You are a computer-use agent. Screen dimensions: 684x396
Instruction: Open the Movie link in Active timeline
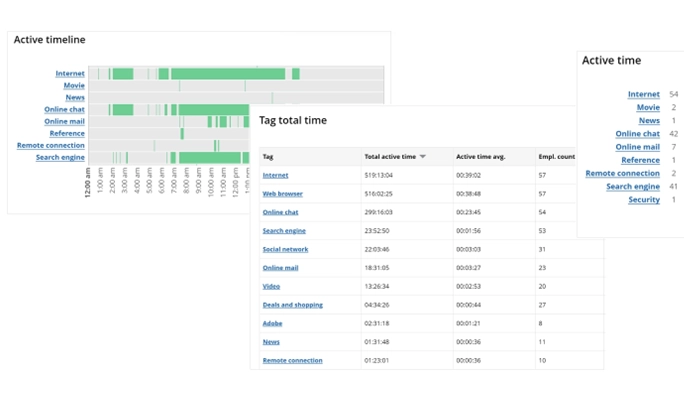click(74, 85)
